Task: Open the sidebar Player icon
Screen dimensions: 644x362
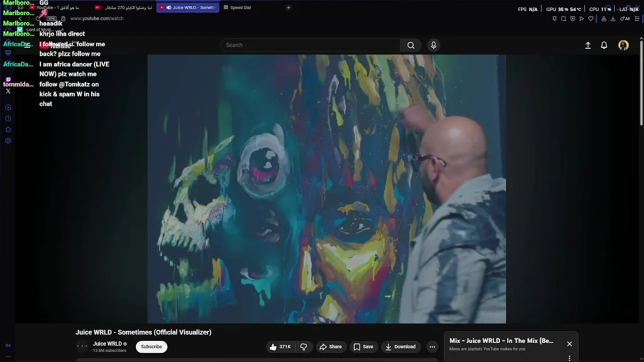Action: tap(8, 108)
